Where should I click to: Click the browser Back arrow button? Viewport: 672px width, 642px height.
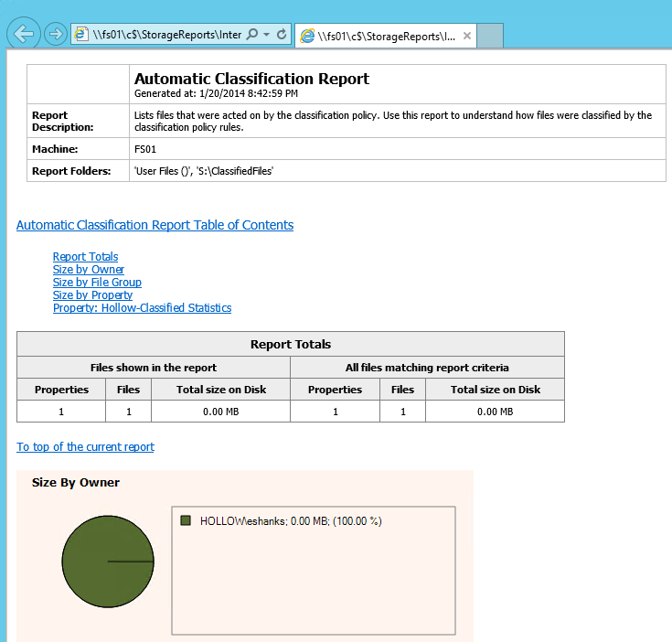click(23, 34)
